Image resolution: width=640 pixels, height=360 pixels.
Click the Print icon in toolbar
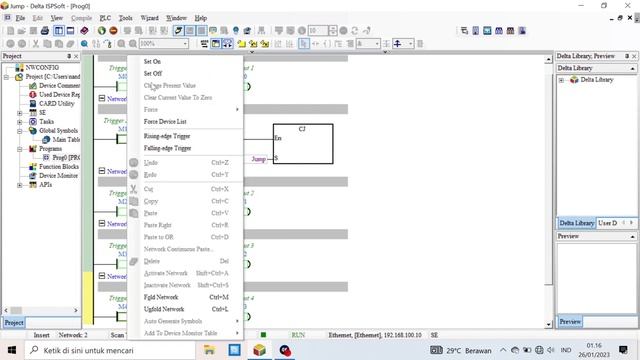tap(45, 31)
